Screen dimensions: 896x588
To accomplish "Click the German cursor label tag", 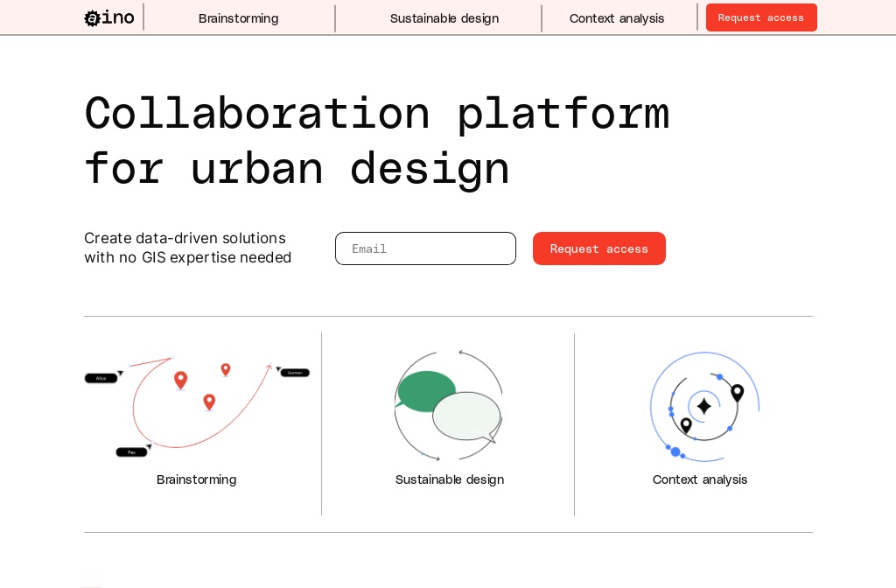I will (295, 373).
